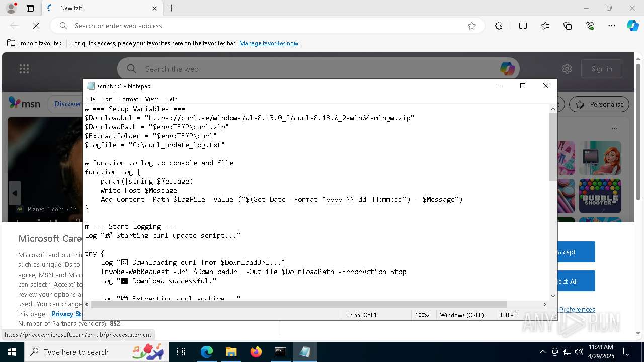The image size is (644, 362).
Task: Open Edge Collections icon
Action: coord(568,26)
